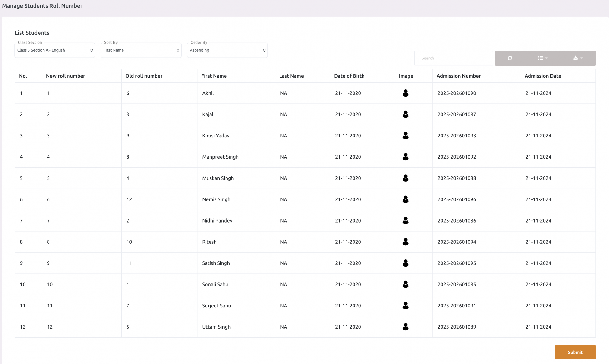Image resolution: width=609 pixels, height=364 pixels.
Task: Click Manpreet Singh's profile image icon
Action: click(x=405, y=157)
